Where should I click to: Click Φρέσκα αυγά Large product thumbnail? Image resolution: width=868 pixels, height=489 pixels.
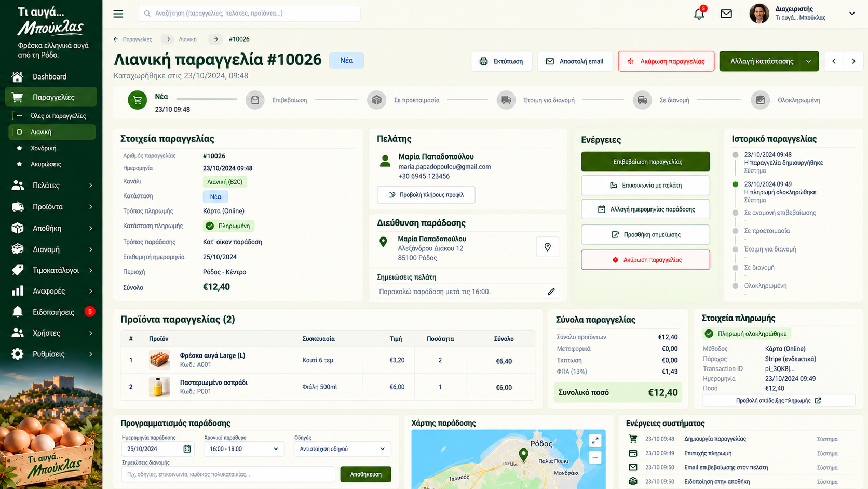(159, 360)
